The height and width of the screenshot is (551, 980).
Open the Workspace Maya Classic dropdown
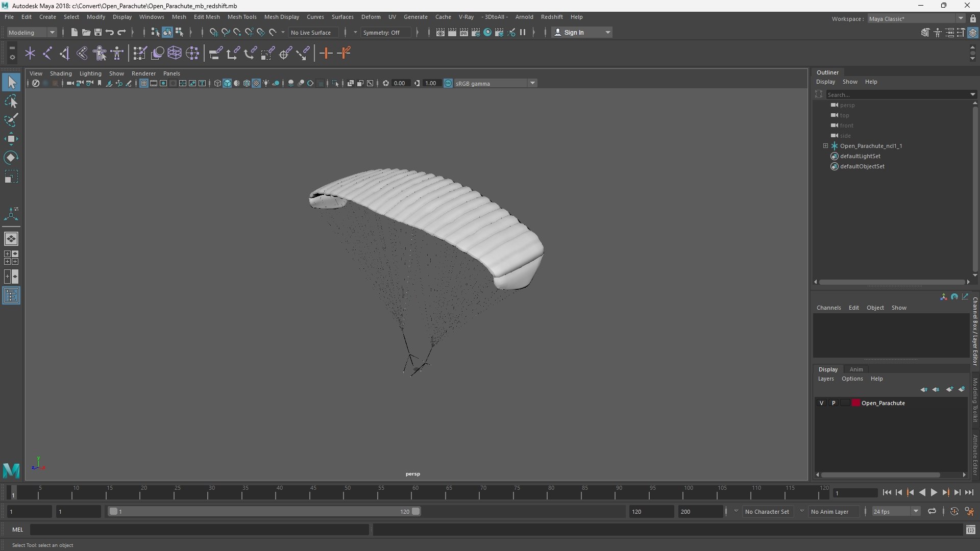(x=916, y=19)
